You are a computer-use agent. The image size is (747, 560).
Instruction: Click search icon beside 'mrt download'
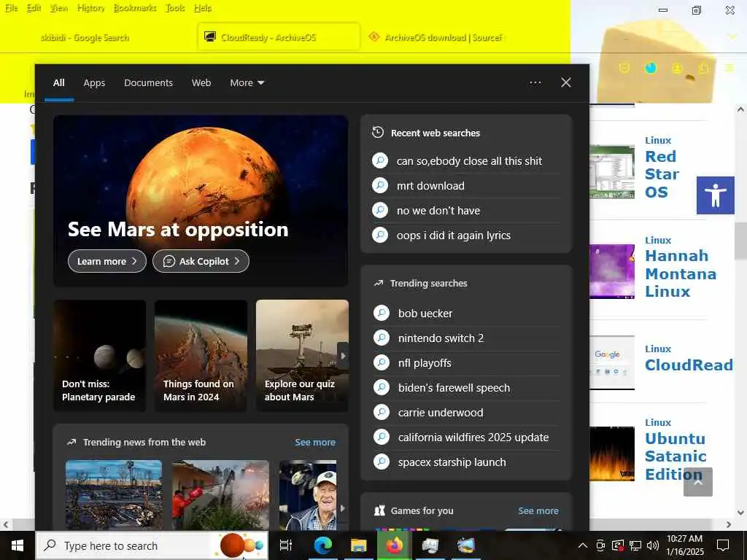(x=380, y=185)
